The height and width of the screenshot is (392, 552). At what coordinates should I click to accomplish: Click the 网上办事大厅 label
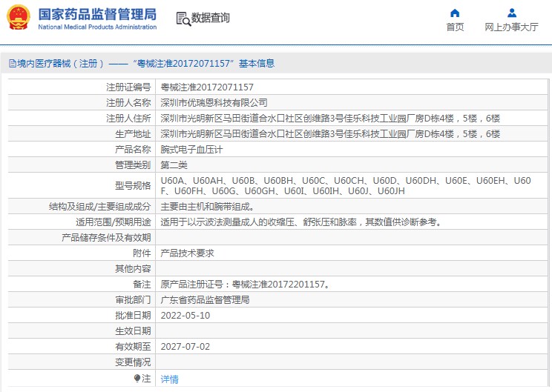click(x=511, y=27)
